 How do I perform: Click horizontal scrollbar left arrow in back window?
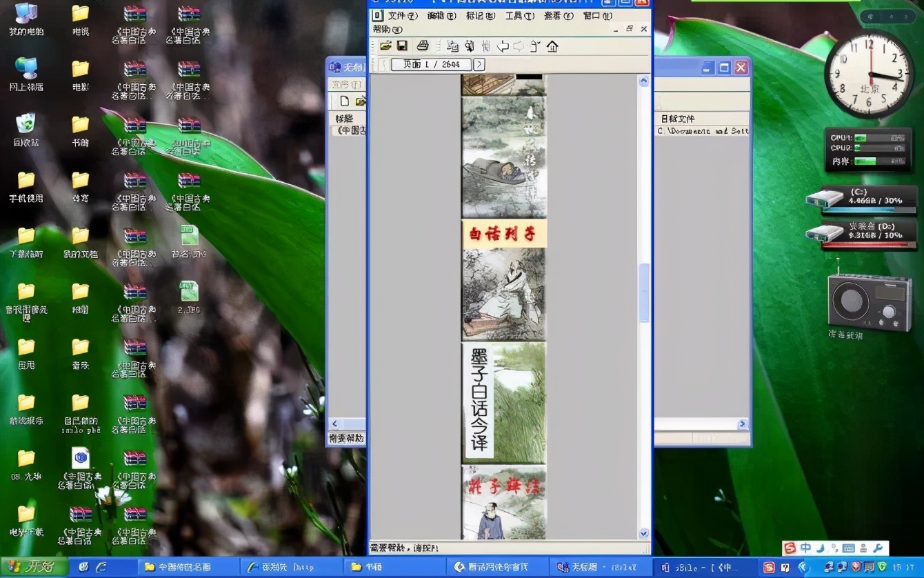pyautogui.click(x=336, y=424)
